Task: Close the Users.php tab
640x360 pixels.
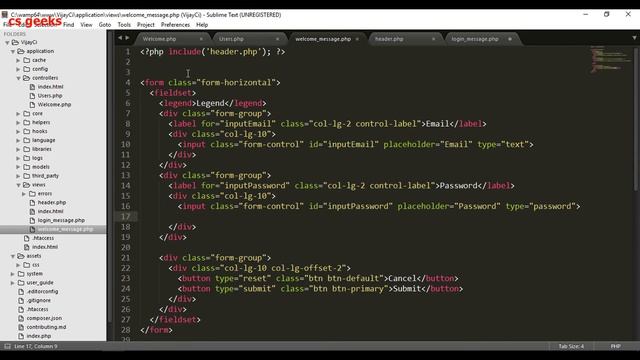Action: click(x=278, y=39)
